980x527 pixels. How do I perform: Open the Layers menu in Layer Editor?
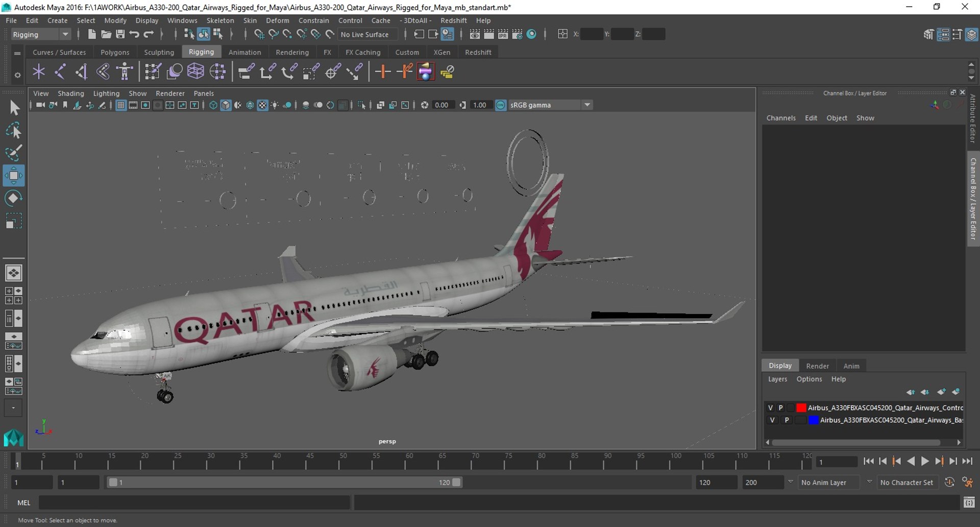coord(777,379)
